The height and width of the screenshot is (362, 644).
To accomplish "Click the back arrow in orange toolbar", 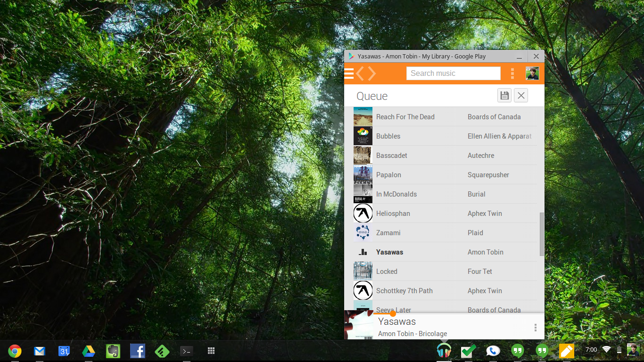I will [x=361, y=74].
